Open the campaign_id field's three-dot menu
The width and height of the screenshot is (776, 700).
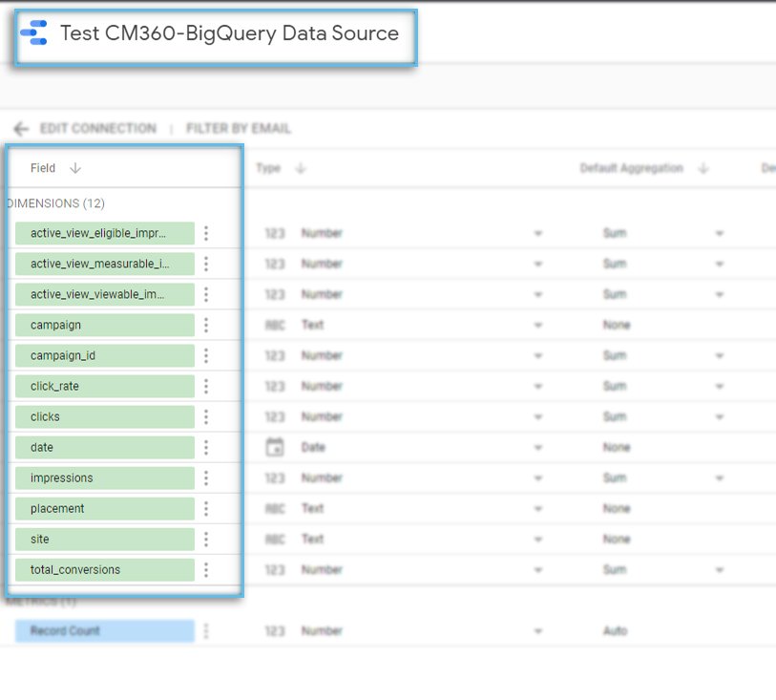point(206,355)
